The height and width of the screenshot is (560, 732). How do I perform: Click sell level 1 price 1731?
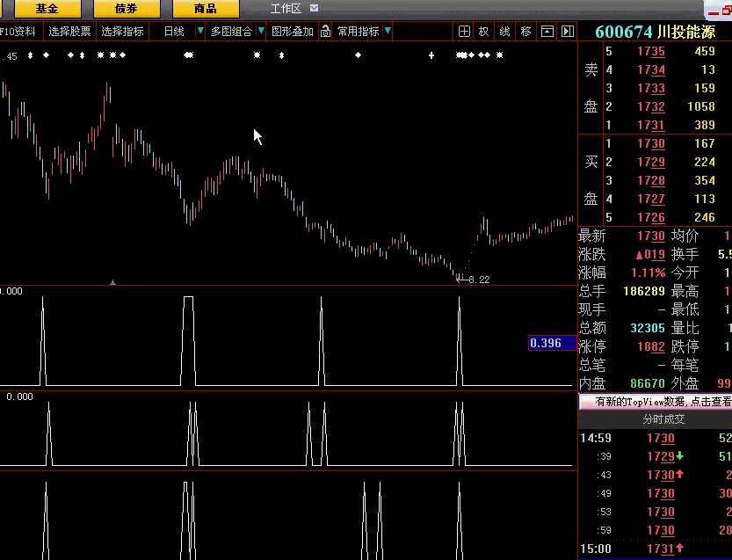[651, 125]
